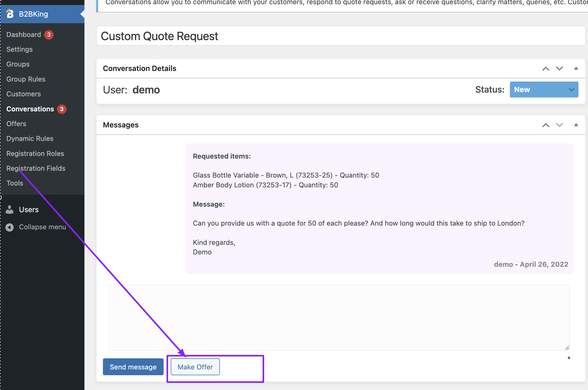The image size is (588, 390).
Task: Go to Groups menu item
Action: (x=18, y=64)
